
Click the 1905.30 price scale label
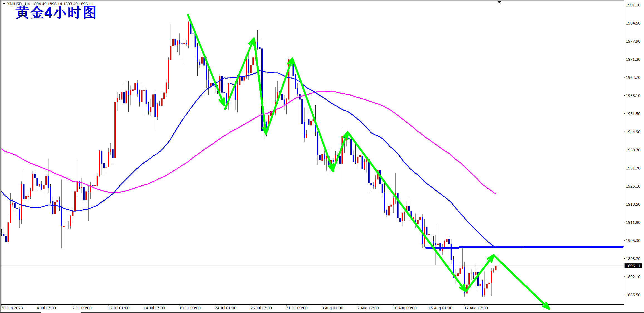coord(633,241)
